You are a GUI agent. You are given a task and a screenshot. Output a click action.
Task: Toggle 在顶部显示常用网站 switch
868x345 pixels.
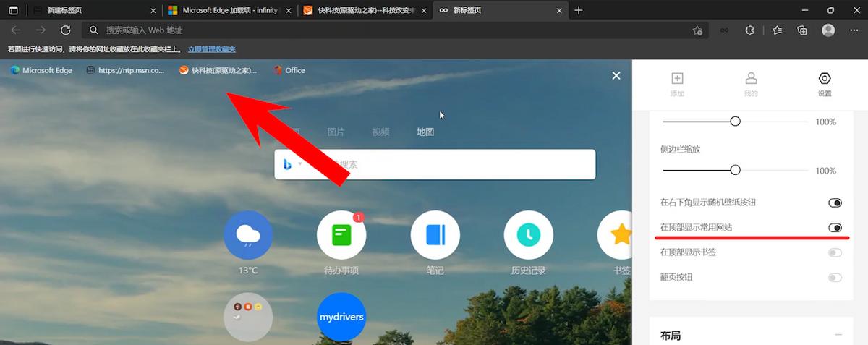point(835,227)
